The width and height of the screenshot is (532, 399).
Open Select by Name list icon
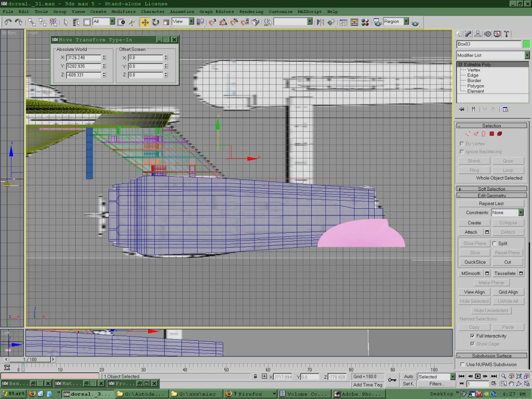pyautogui.click(x=76, y=22)
